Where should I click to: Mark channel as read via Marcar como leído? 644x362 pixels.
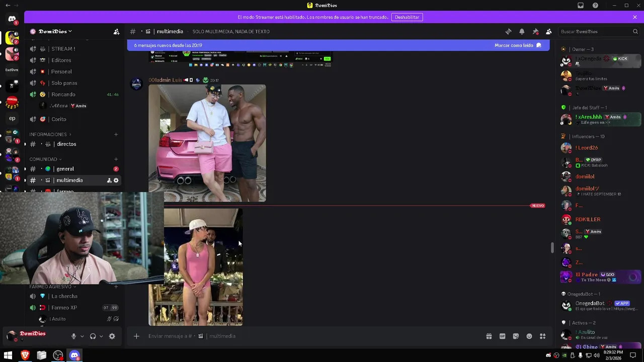pyautogui.click(x=518, y=45)
